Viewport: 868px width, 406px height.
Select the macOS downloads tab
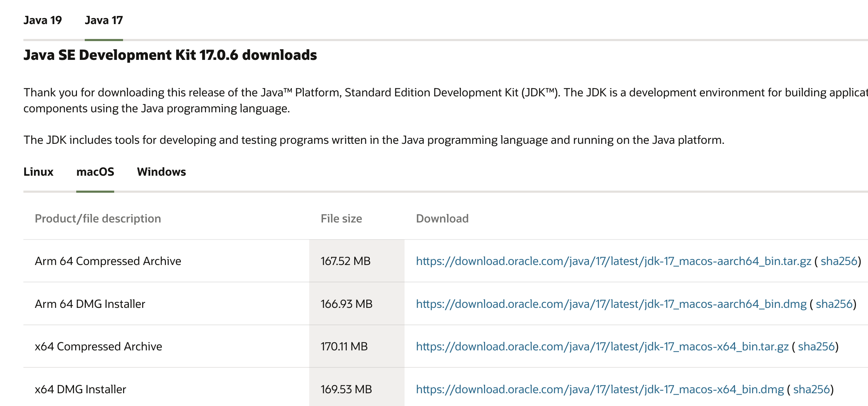click(95, 172)
